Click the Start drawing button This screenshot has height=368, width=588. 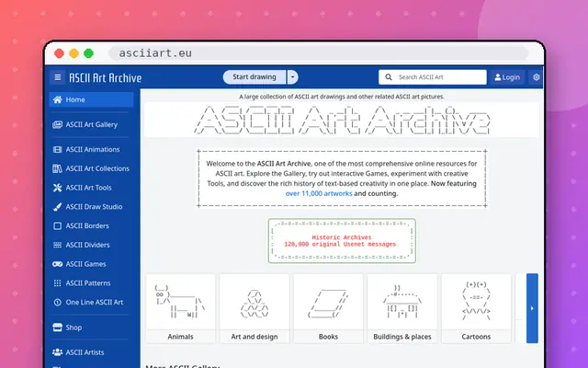point(254,77)
